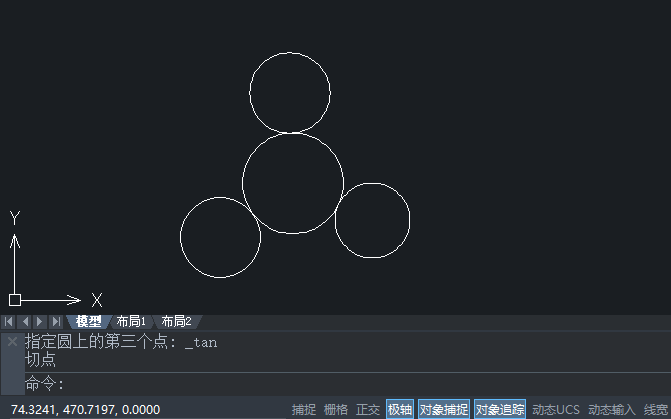
Task: Click the UCS origin square icon
Action: 15,300
